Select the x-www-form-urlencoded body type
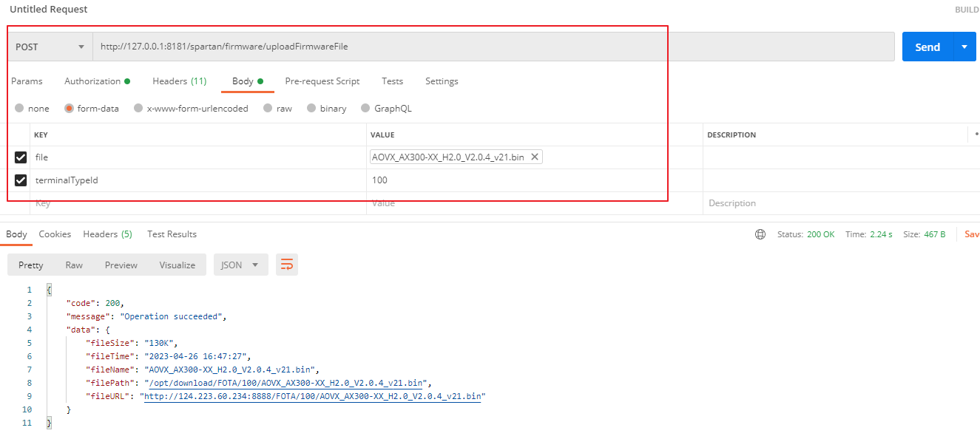The width and height of the screenshot is (980, 439). (191, 108)
